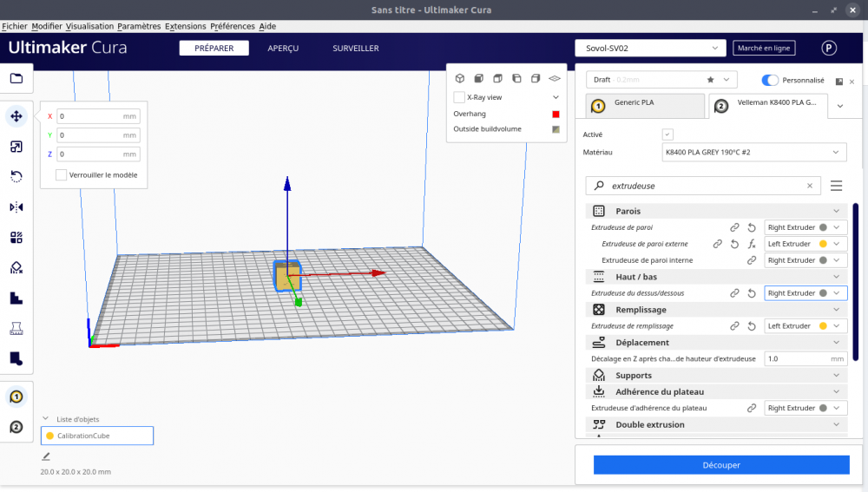Enable X-Ray view checkbox

(x=459, y=97)
